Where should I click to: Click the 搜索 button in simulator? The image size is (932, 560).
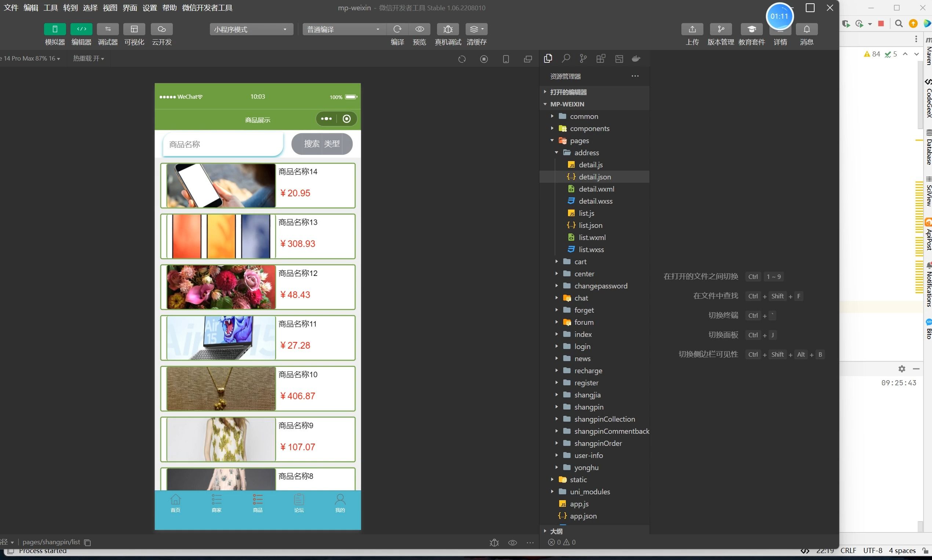tap(312, 144)
